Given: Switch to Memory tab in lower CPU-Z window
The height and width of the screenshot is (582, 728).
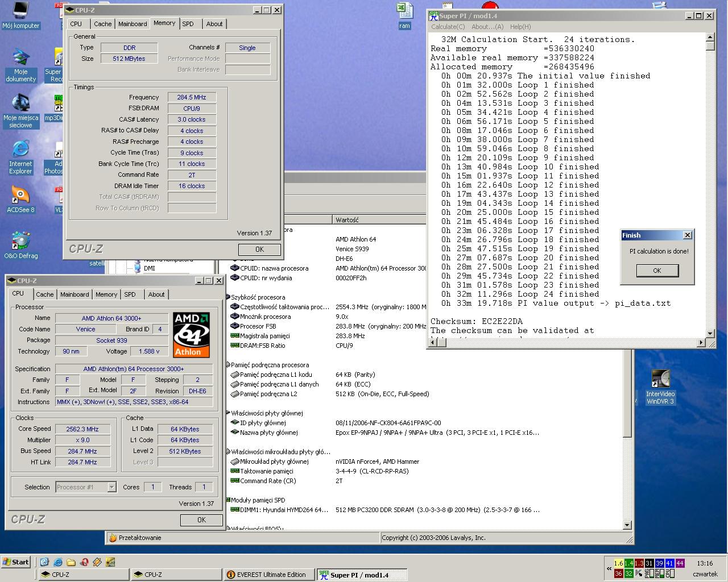Looking at the screenshot, I should coord(106,294).
